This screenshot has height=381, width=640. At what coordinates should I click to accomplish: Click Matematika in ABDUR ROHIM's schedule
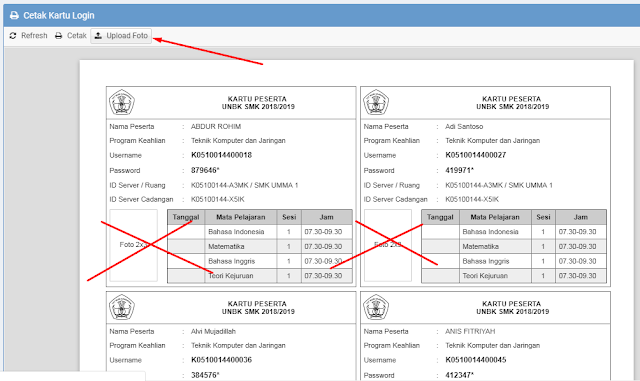(226, 247)
